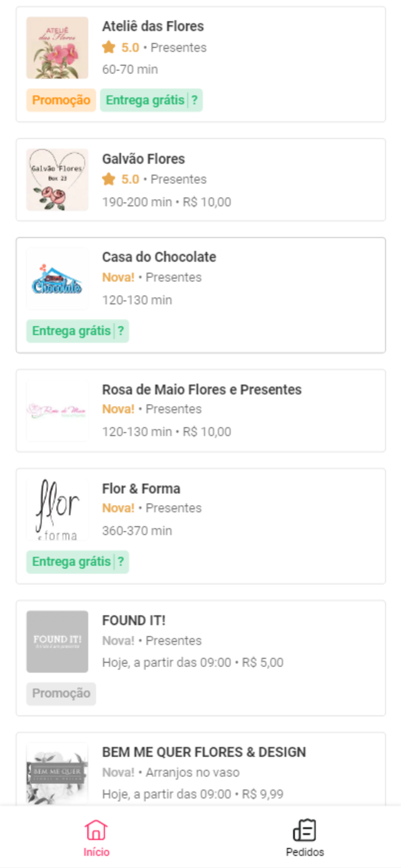
Task: Click the greyed Promoção tag on FOUND IT!
Action: click(61, 693)
